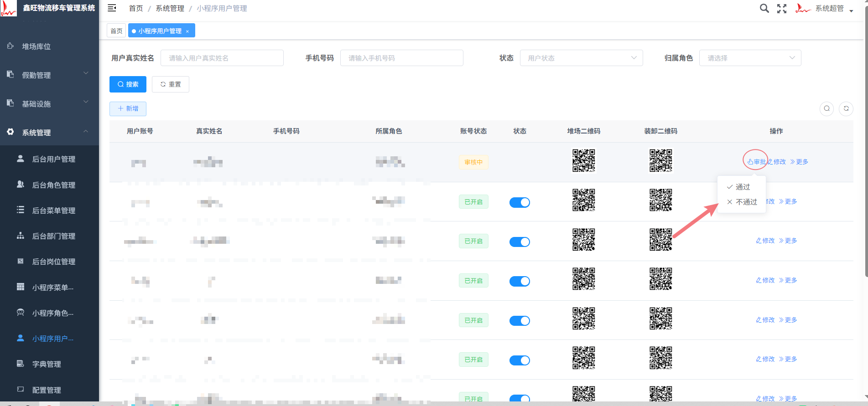Close the 小程序用户管理 tab
Screen dimensions: 868x406
pos(187,31)
